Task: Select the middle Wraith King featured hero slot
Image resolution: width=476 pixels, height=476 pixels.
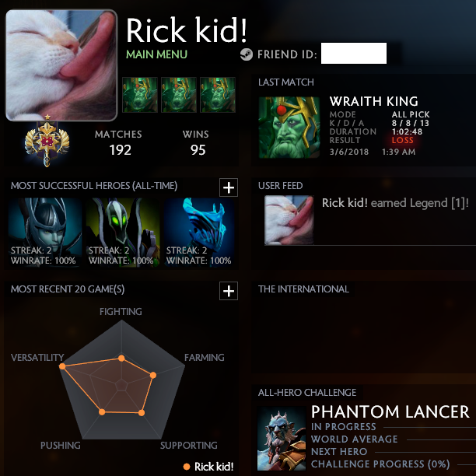Action: (179, 95)
